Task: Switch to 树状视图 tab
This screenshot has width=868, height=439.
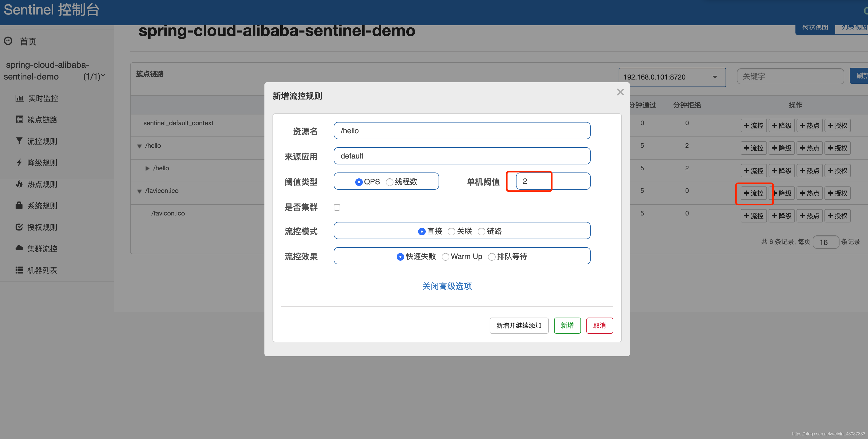Action: [815, 29]
